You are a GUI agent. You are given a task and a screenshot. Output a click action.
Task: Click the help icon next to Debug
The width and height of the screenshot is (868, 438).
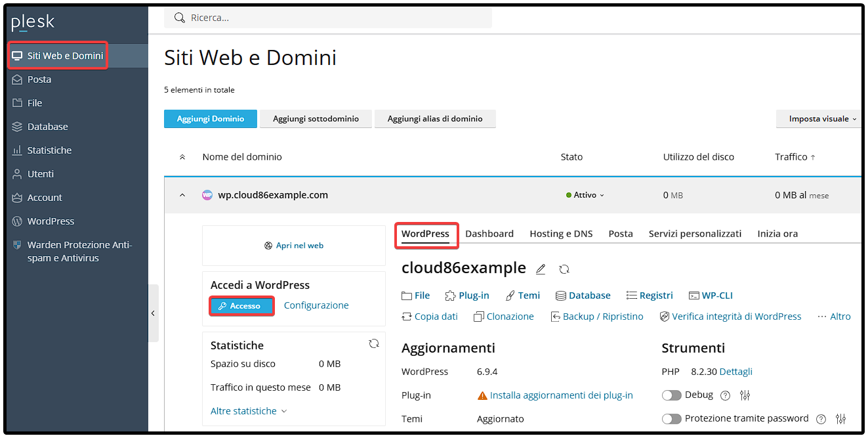coord(725,395)
